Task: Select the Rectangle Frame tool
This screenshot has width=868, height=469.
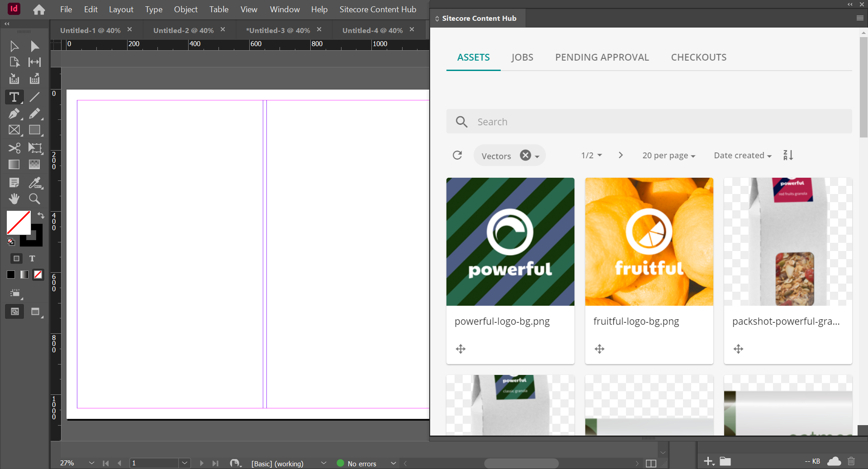Action: pyautogui.click(x=14, y=130)
